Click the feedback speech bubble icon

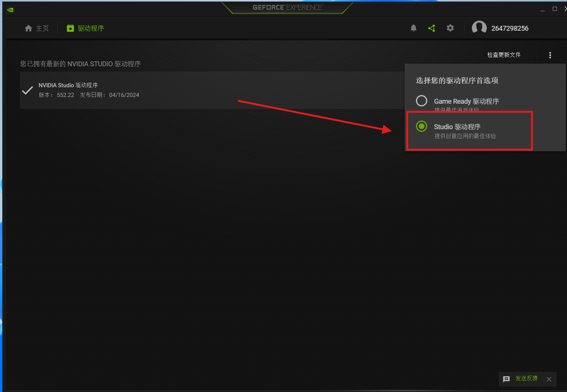506,379
